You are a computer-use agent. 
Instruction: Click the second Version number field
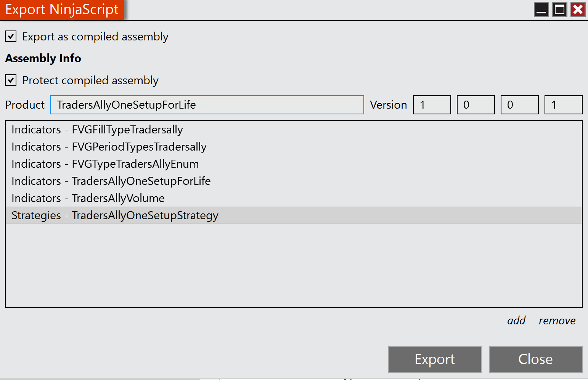coord(476,105)
